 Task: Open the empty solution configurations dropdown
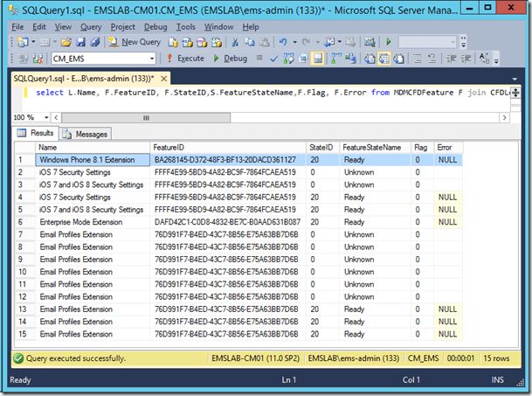(x=426, y=42)
